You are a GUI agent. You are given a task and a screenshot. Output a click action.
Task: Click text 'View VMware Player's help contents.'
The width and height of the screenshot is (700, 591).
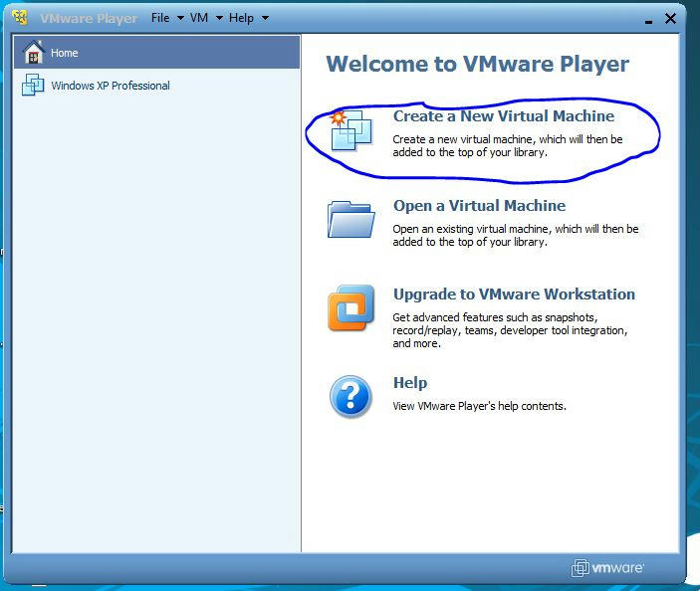(x=480, y=406)
